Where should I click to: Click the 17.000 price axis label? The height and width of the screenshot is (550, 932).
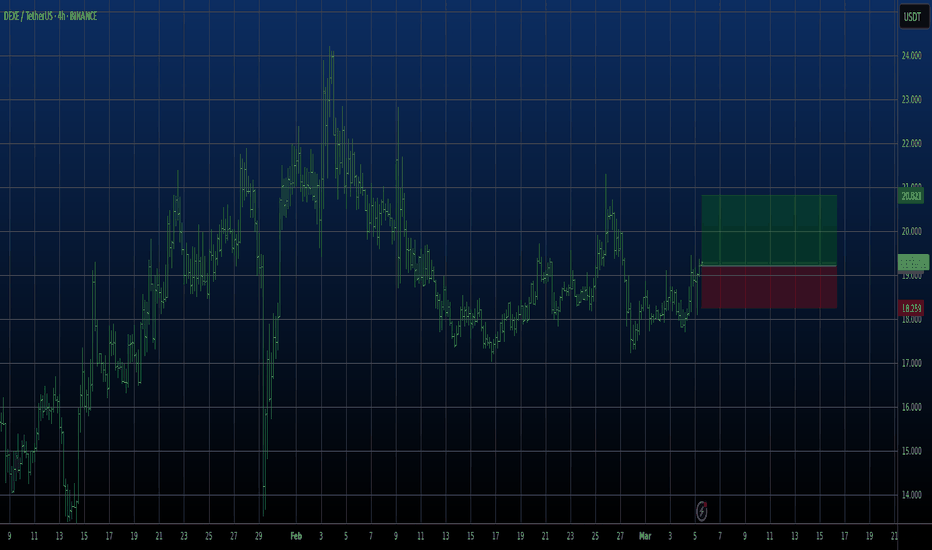tap(911, 363)
